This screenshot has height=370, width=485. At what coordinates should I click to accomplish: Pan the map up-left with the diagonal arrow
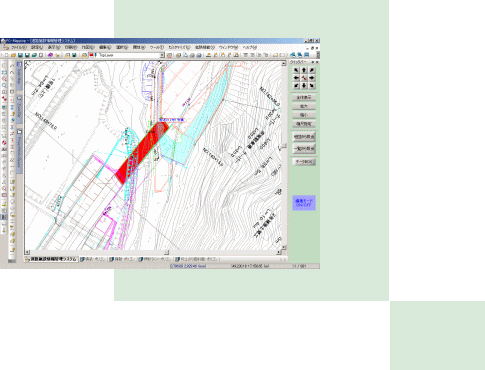click(296, 70)
